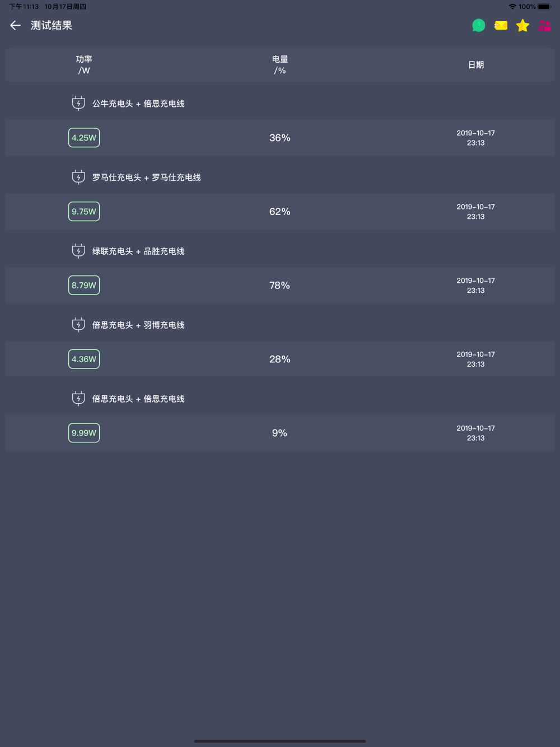Click the 日期 column header

point(476,65)
